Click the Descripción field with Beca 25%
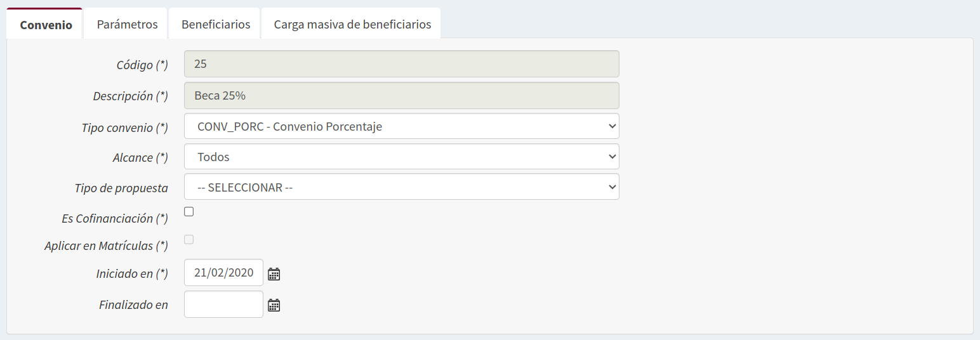Viewport: 980px width, 340px height. click(x=401, y=96)
